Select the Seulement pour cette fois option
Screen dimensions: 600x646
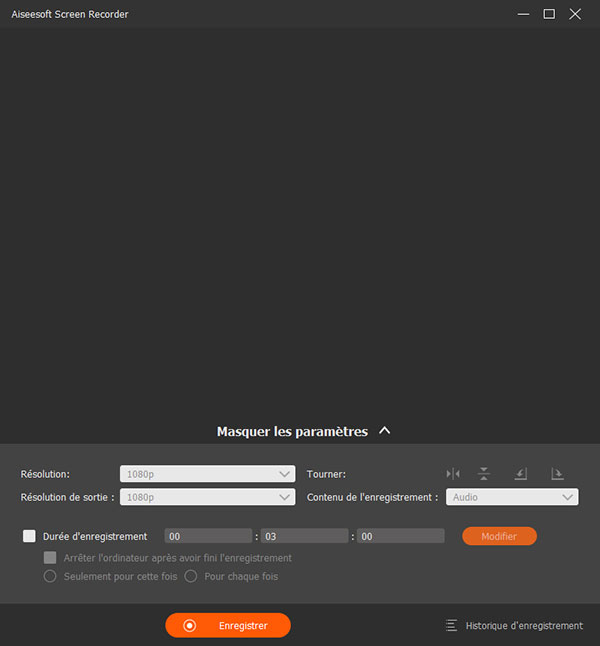(50, 577)
